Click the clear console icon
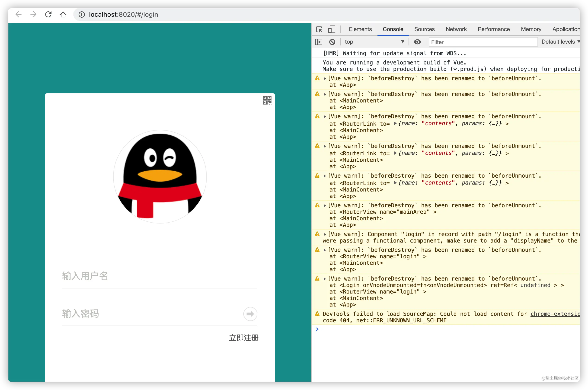Screen dimensions: 588x390 [x=332, y=42]
